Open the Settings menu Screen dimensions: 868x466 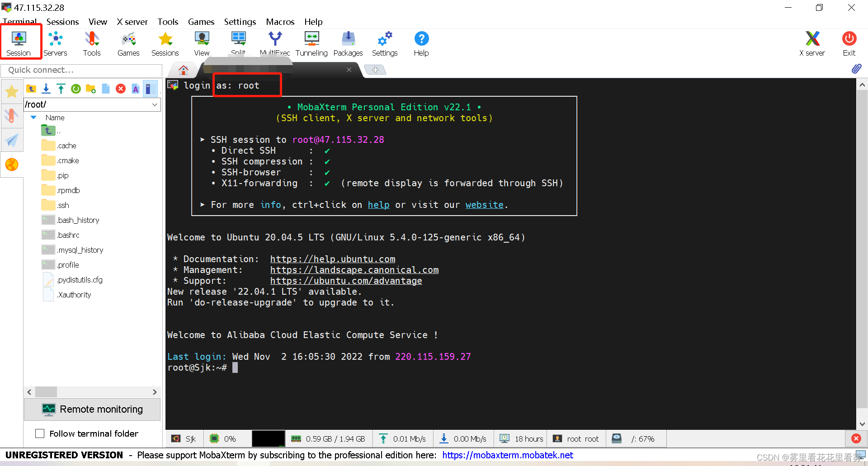click(x=240, y=22)
